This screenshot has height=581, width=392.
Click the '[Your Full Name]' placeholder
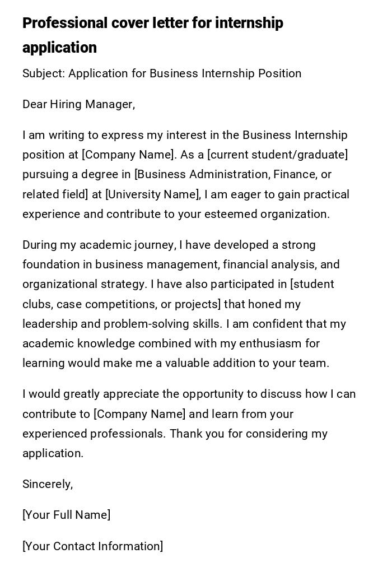(66, 515)
